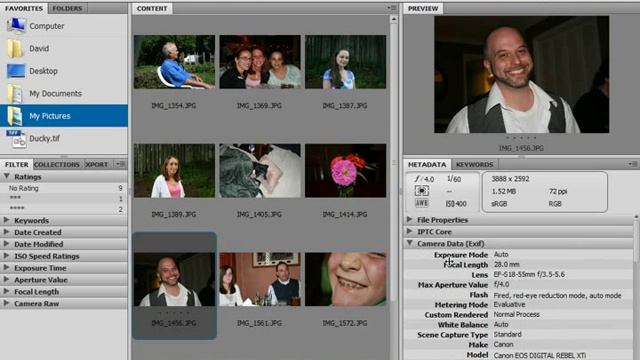640x360 pixels.
Task: Switch to the Favorites tab
Action: click(24, 8)
